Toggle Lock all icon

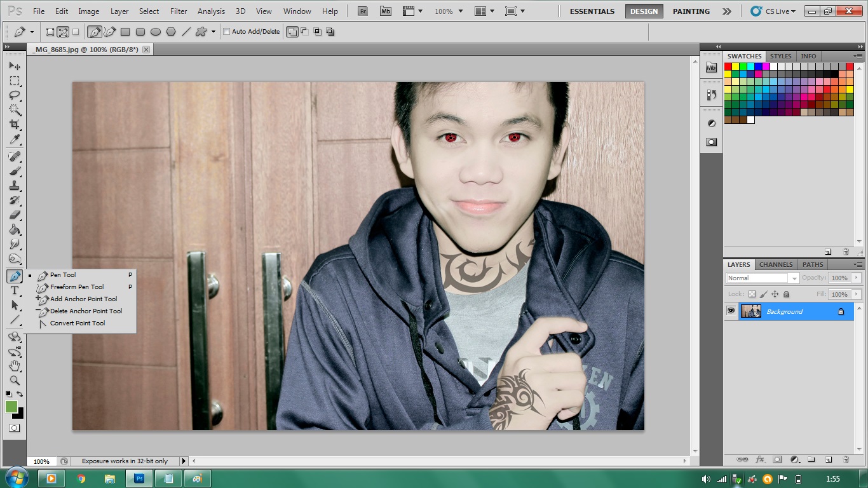[786, 294]
